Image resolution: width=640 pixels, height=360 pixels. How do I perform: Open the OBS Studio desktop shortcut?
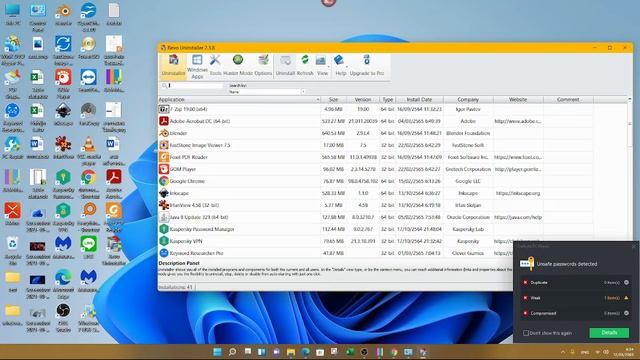pos(63,317)
